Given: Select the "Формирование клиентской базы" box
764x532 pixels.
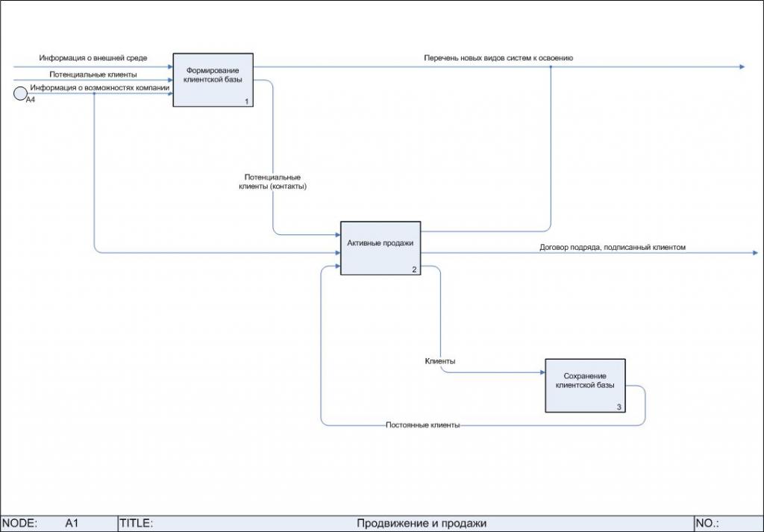Looking at the screenshot, I should click(213, 80).
